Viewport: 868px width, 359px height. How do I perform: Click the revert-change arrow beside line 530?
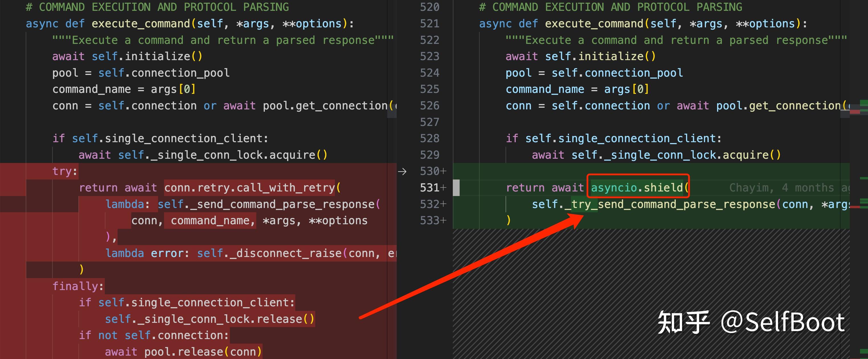[402, 172]
